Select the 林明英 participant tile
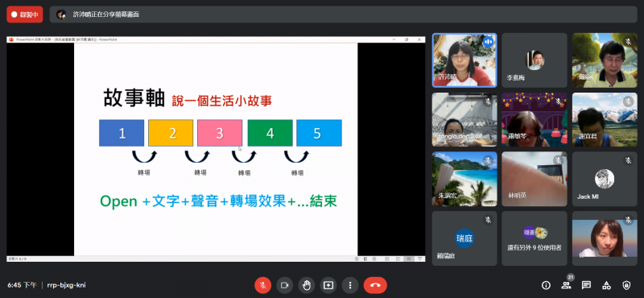 (x=535, y=180)
